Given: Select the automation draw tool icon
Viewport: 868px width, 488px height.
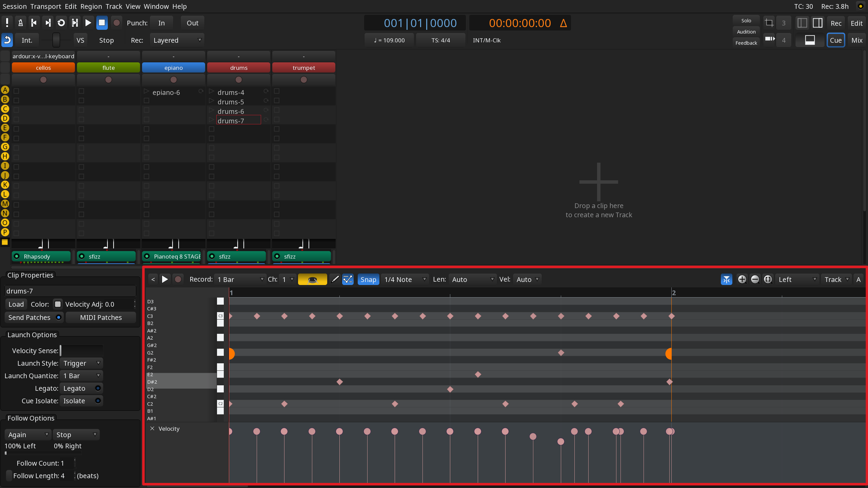Looking at the screenshot, I should [348, 279].
